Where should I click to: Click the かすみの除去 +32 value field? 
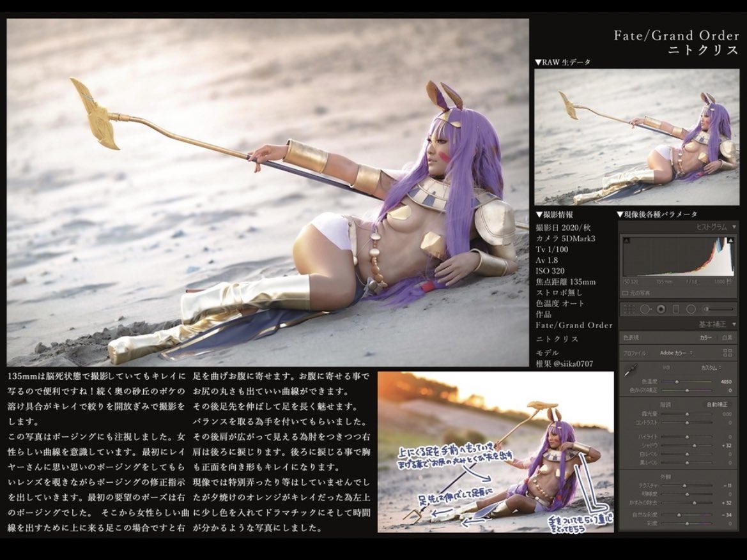[727, 503]
